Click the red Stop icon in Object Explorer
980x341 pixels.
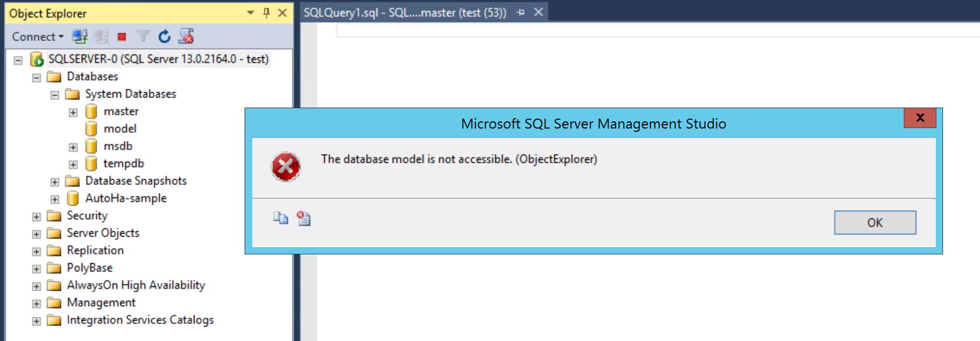pyautogui.click(x=122, y=37)
